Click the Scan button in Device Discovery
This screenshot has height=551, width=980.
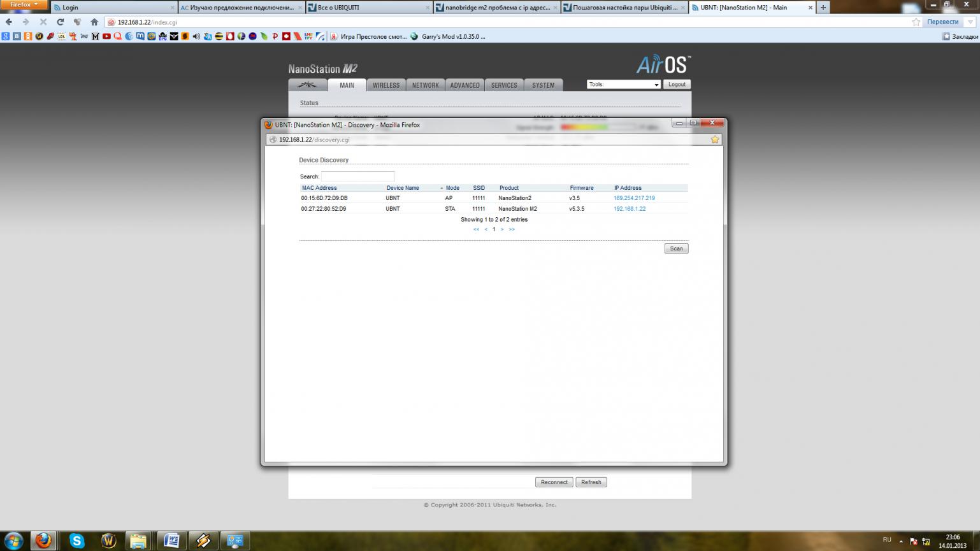[676, 248]
